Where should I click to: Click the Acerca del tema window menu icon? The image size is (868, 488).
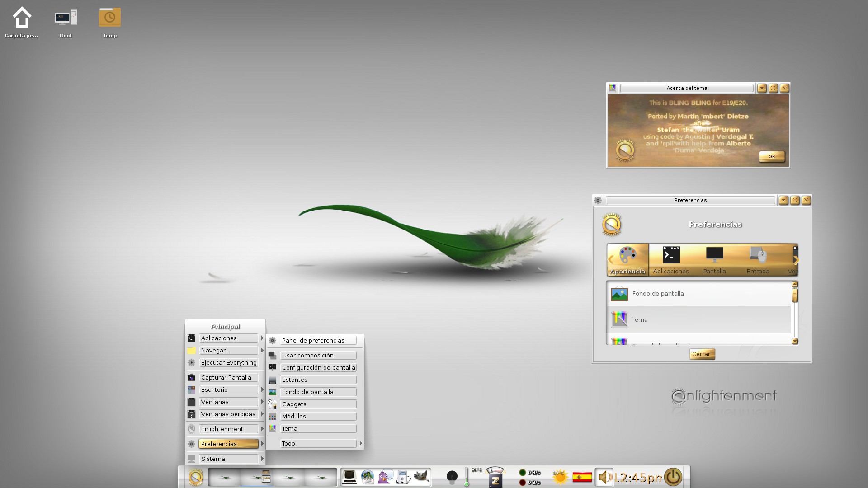[x=613, y=88]
